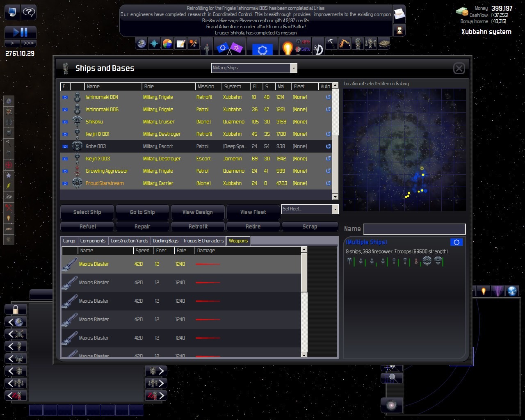This screenshot has width=525, height=420.
Task: Select the Weapons tab
Action: pyautogui.click(x=238, y=241)
